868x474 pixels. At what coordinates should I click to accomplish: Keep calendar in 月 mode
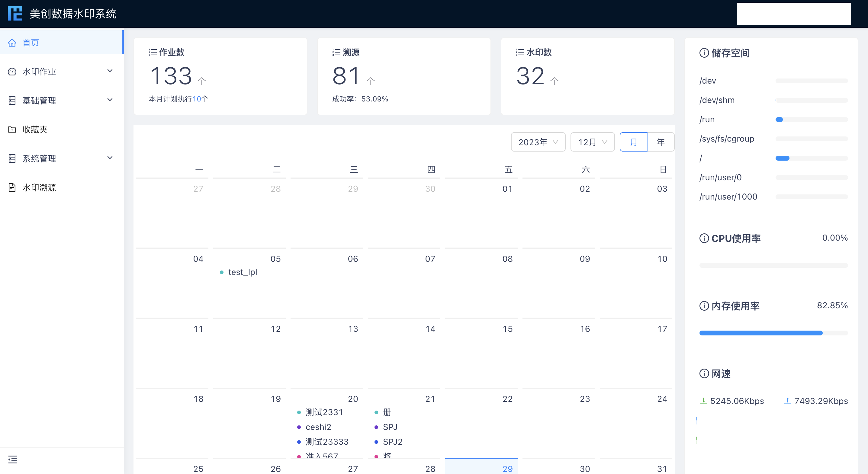pos(633,142)
